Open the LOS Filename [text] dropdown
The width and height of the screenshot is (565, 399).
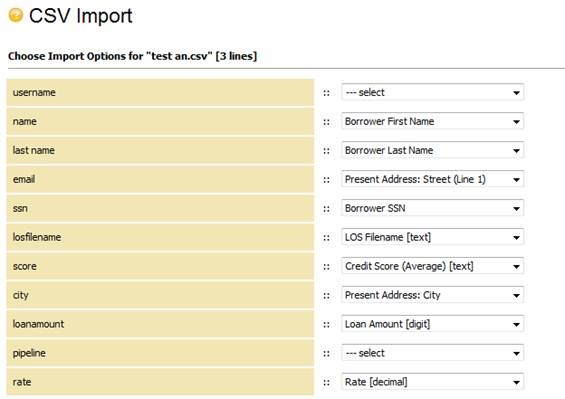(x=432, y=237)
